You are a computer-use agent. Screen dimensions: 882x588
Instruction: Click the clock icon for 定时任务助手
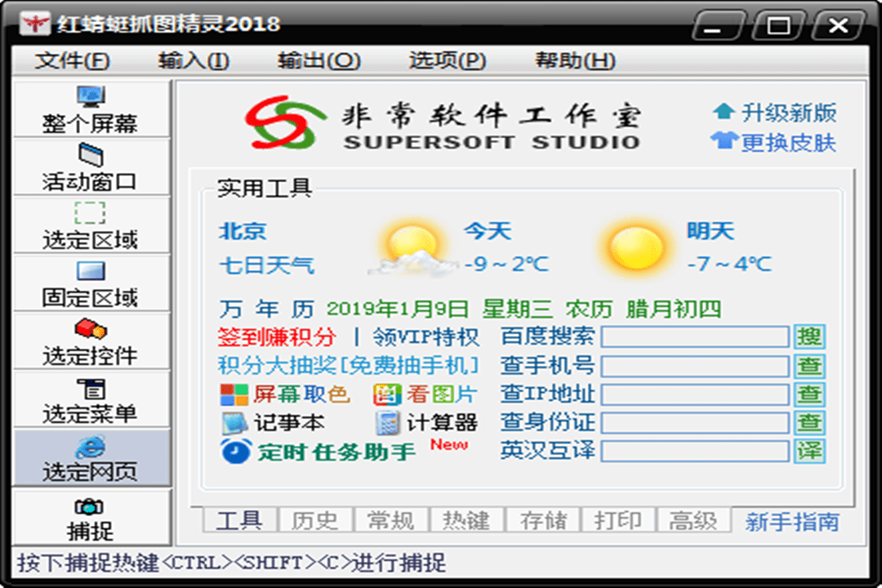tap(236, 452)
